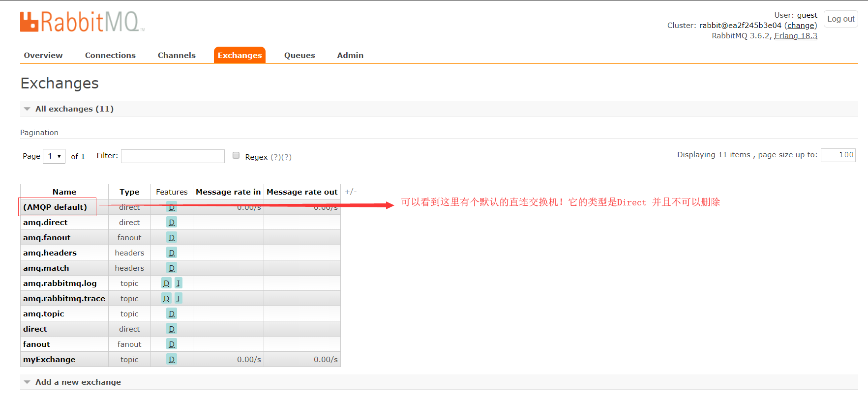Open the (AMQP default) exchange

55,207
